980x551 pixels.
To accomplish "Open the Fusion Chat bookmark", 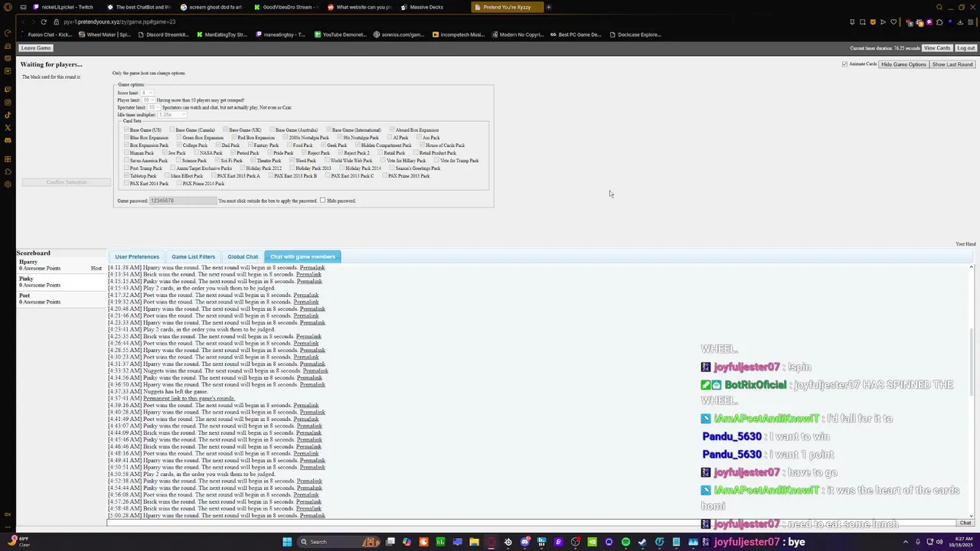I will pyautogui.click(x=46, y=34).
